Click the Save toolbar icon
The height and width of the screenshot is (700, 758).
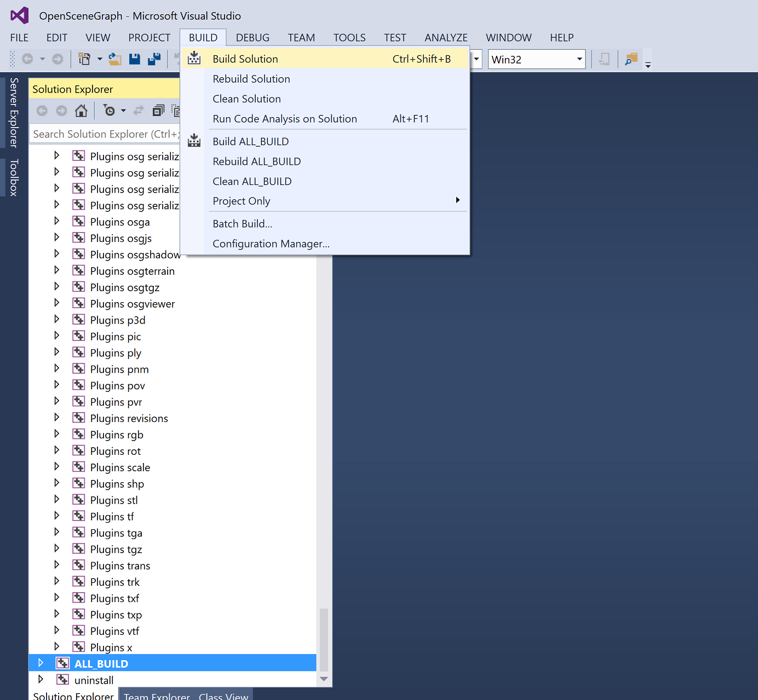coord(134,59)
